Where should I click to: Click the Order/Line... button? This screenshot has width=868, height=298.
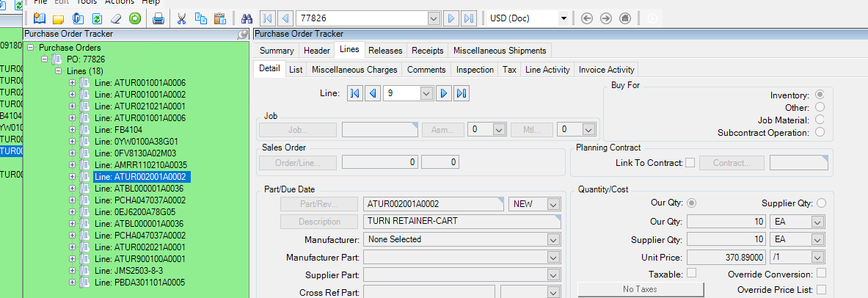[298, 163]
